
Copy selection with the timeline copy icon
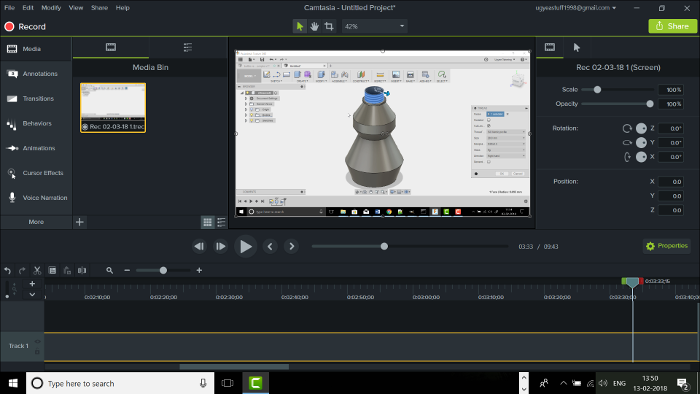coord(52,270)
